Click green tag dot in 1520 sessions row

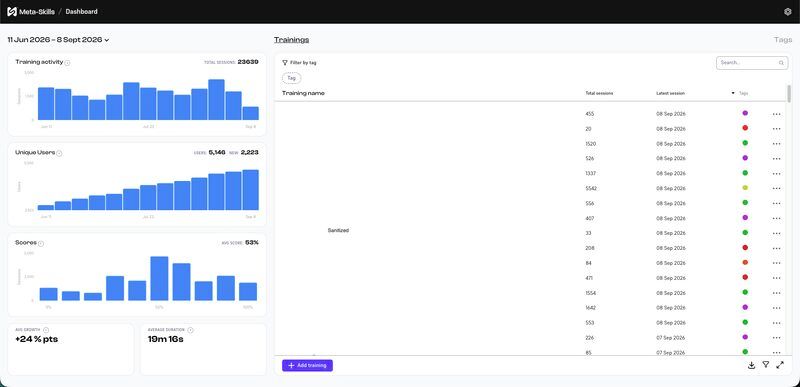(745, 143)
